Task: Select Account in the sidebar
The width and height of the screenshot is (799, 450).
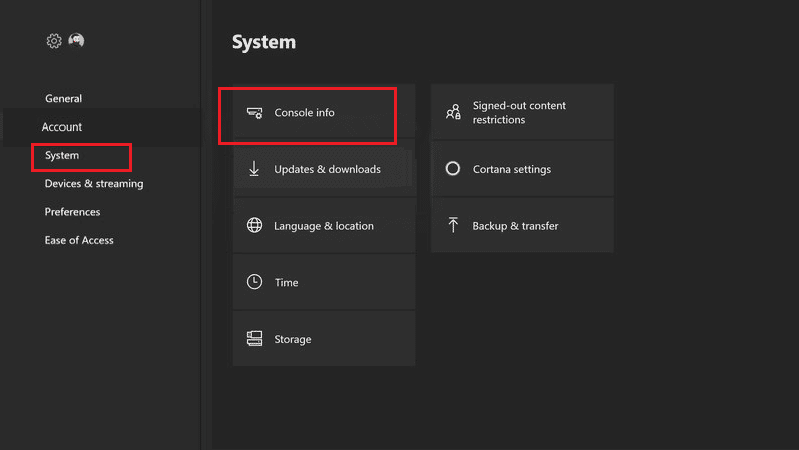Action: pyautogui.click(x=62, y=127)
